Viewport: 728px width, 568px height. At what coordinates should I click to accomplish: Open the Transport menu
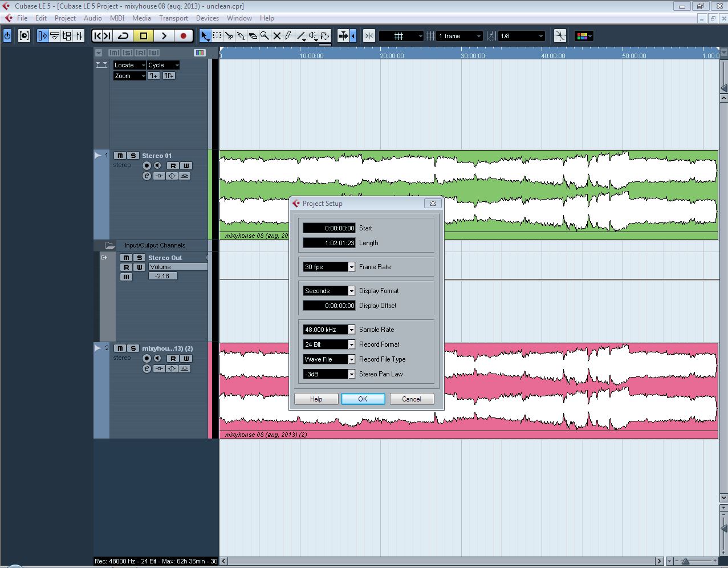coord(173,18)
